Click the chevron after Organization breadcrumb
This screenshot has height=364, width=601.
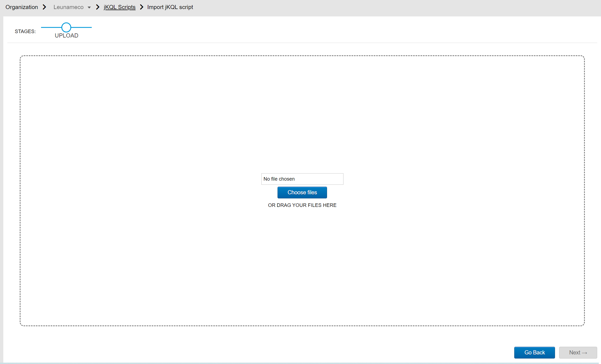click(44, 7)
